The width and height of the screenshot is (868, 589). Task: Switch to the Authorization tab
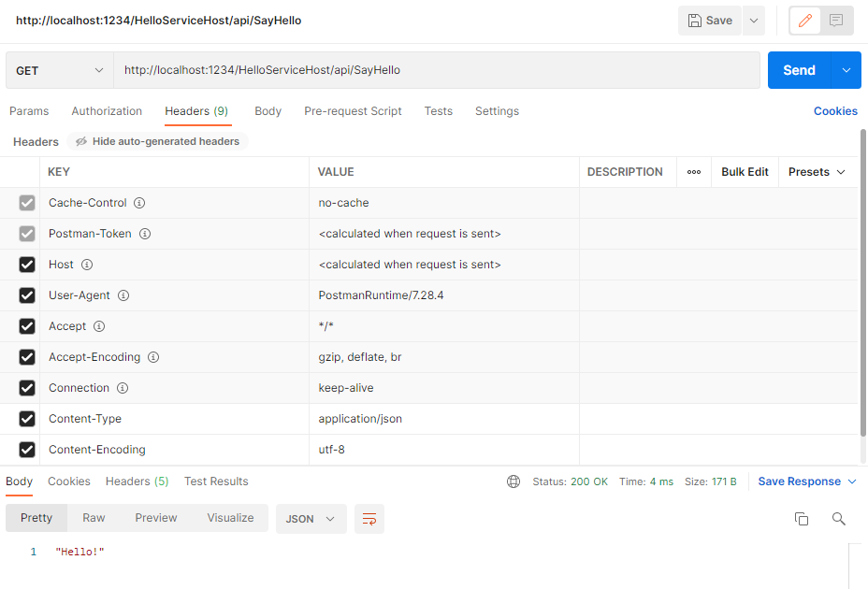107,111
